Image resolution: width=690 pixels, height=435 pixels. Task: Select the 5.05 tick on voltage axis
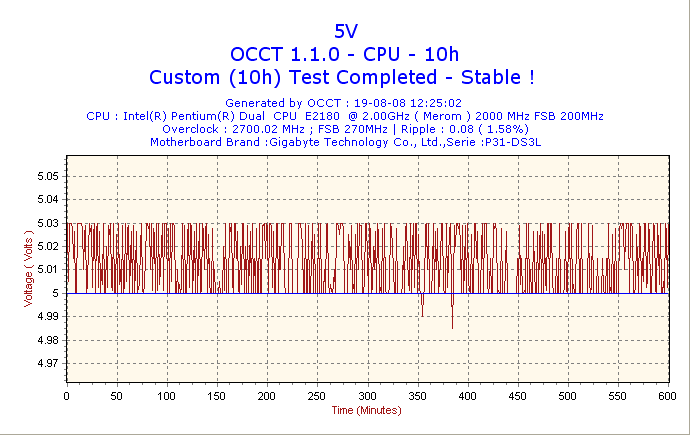pyautogui.click(x=47, y=176)
